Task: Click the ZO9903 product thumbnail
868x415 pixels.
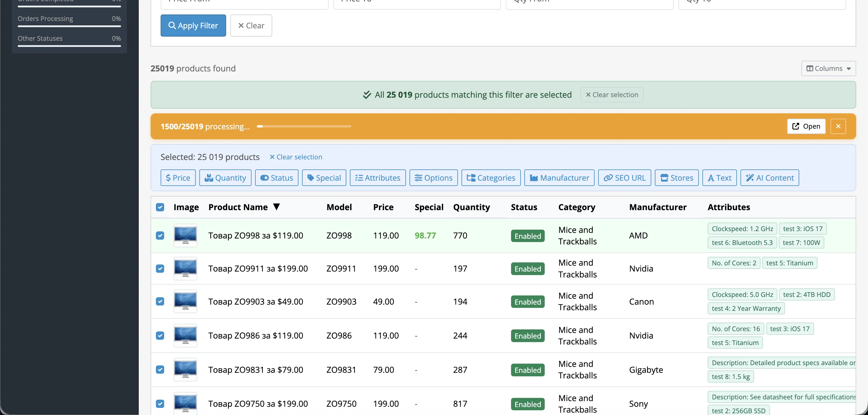Action: click(185, 301)
